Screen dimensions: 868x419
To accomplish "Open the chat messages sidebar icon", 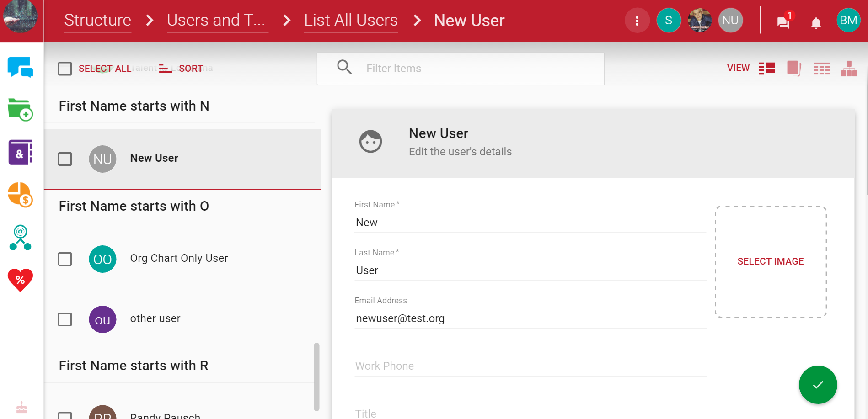I will pos(20,67).
